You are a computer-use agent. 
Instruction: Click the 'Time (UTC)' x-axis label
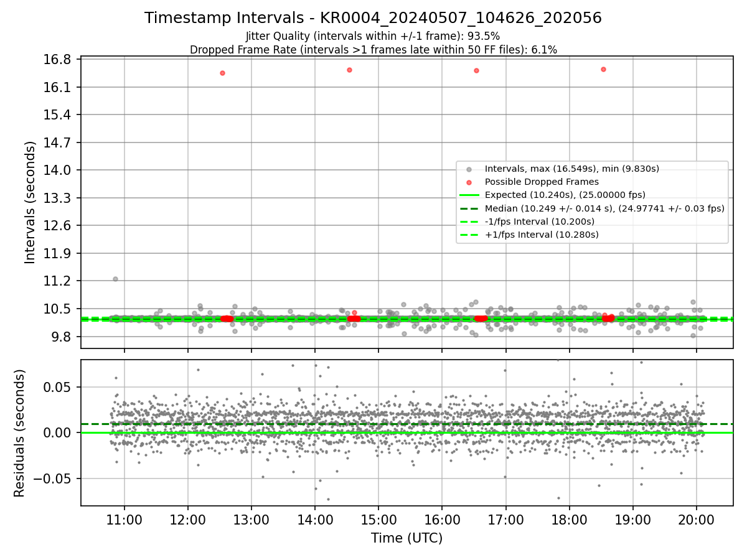(406, 538)
